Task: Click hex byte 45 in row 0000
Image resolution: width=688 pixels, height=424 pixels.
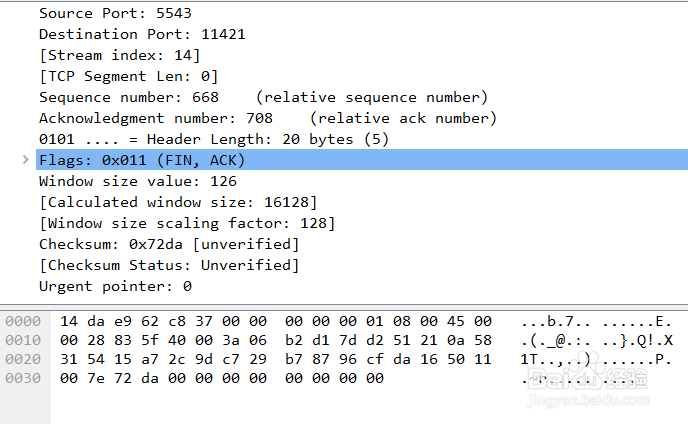Action: pyautogui.click(x=456, y=321)
